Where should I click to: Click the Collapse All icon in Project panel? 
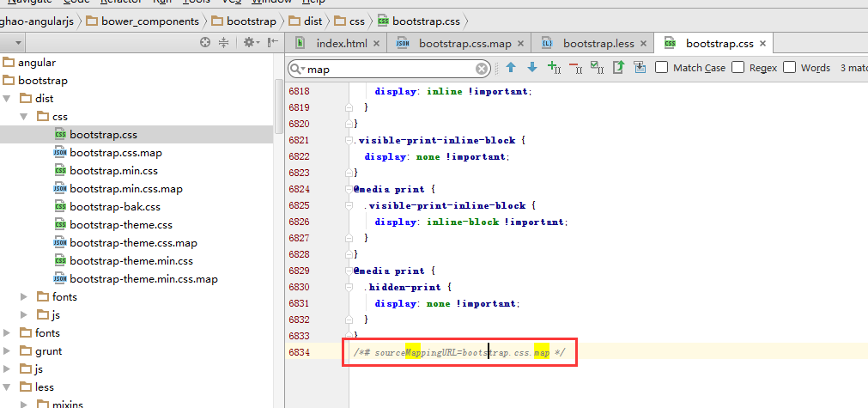[x=223, y=42]
